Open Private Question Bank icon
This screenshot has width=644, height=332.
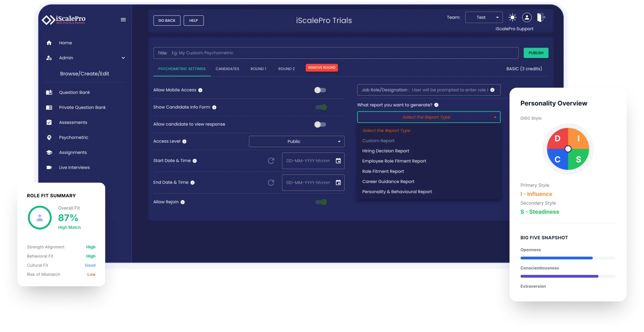click(x=49, y=108)
